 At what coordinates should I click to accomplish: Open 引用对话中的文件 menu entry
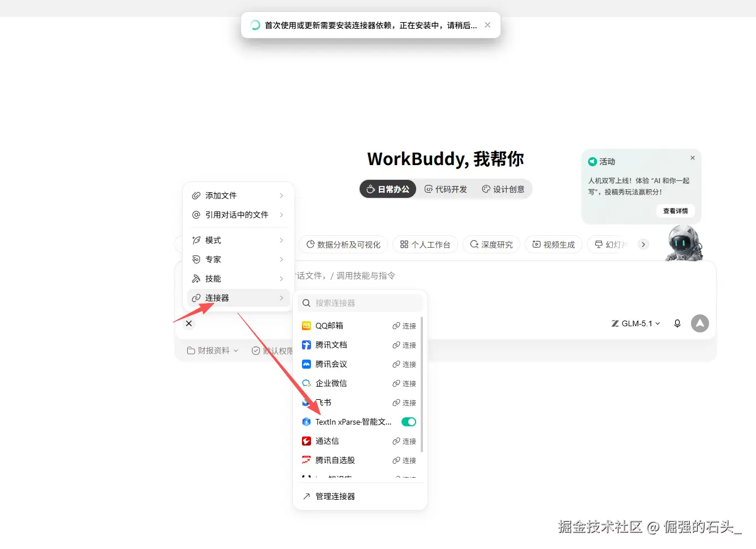(x=238, y=215)
